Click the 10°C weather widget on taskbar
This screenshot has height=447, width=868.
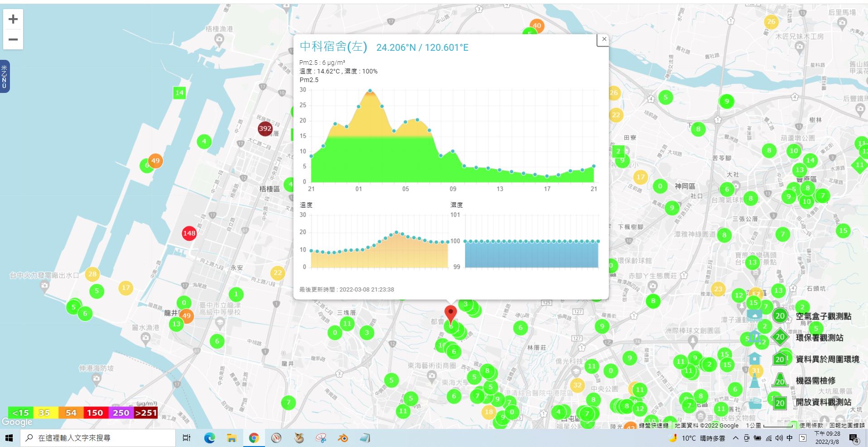[698, 438]
